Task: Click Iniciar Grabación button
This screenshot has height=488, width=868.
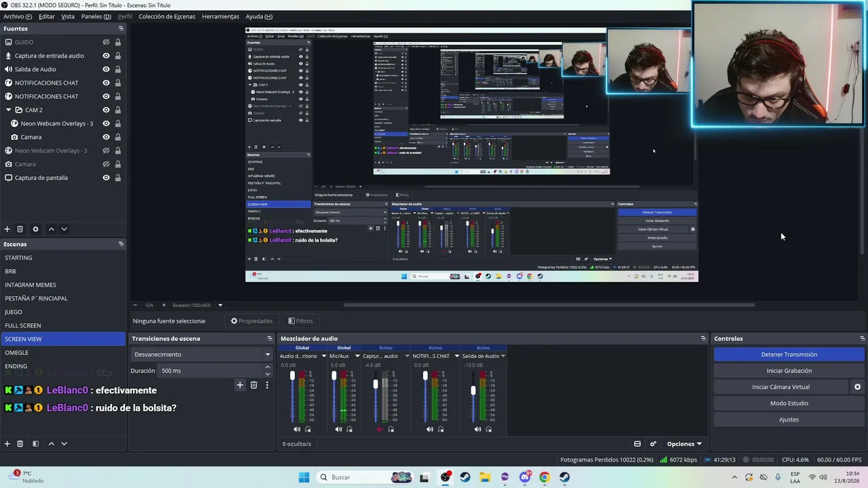Action: [x=789, y=371]
